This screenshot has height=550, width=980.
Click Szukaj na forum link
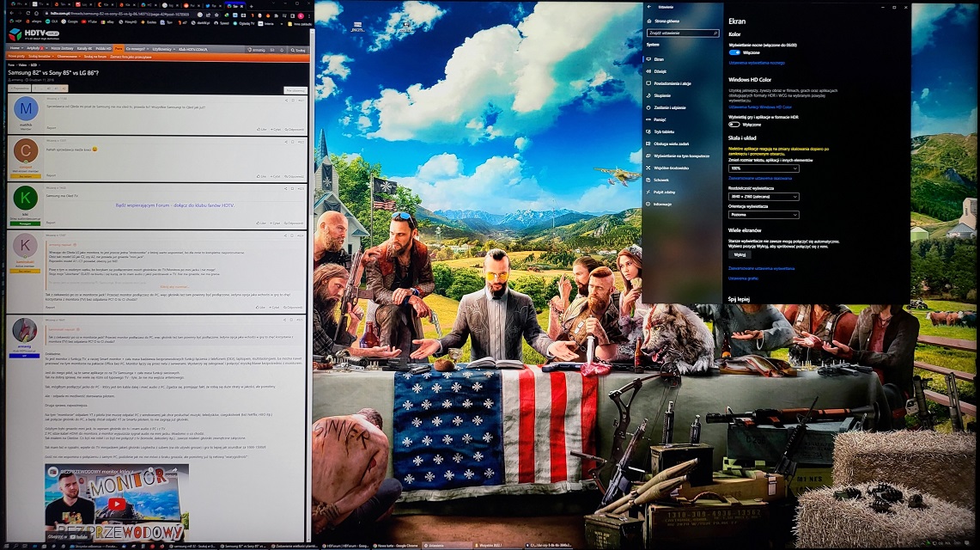point(95,57)
